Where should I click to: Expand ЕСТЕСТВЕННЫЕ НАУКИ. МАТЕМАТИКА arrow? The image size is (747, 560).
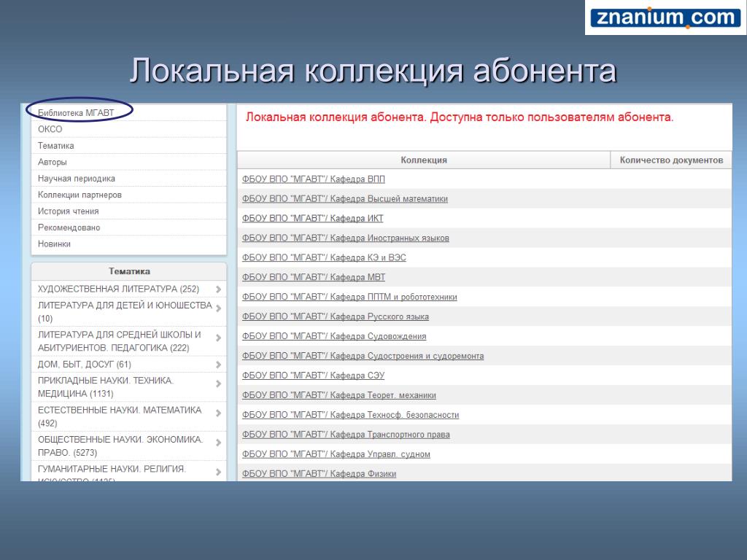218,413
